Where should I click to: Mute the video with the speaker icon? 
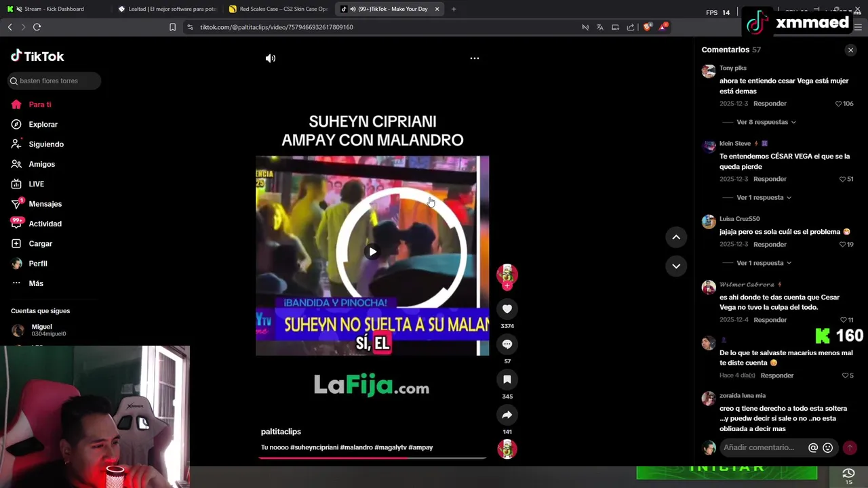271,58
